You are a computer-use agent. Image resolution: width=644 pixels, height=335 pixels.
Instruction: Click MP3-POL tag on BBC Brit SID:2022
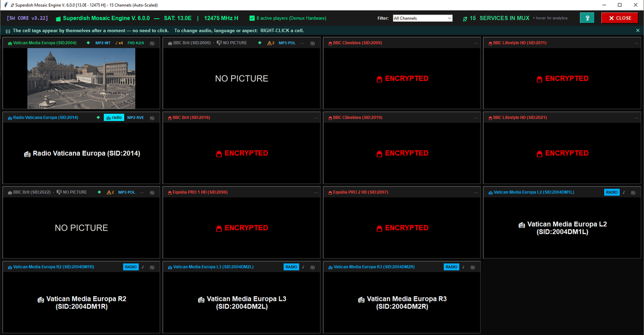(127, 192)
